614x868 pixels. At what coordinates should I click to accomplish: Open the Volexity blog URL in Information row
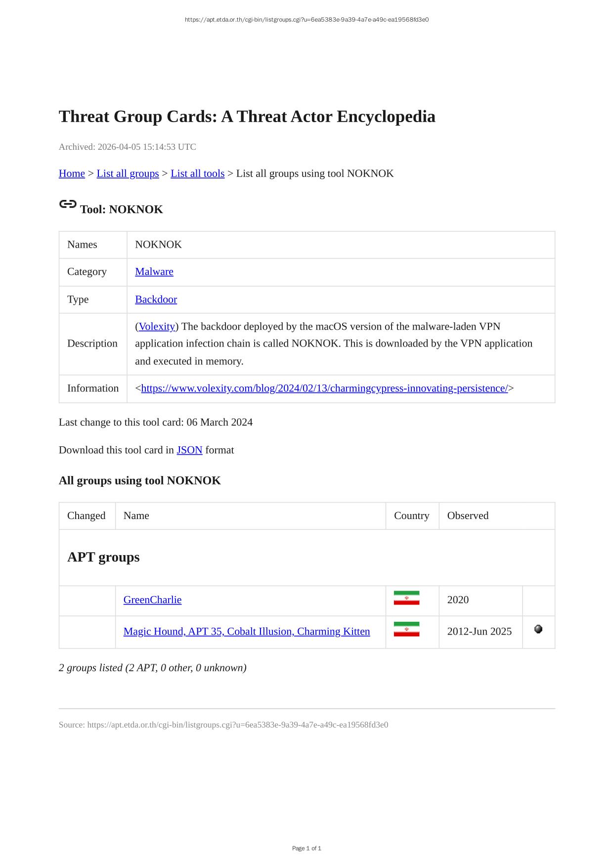pos(324,388)
